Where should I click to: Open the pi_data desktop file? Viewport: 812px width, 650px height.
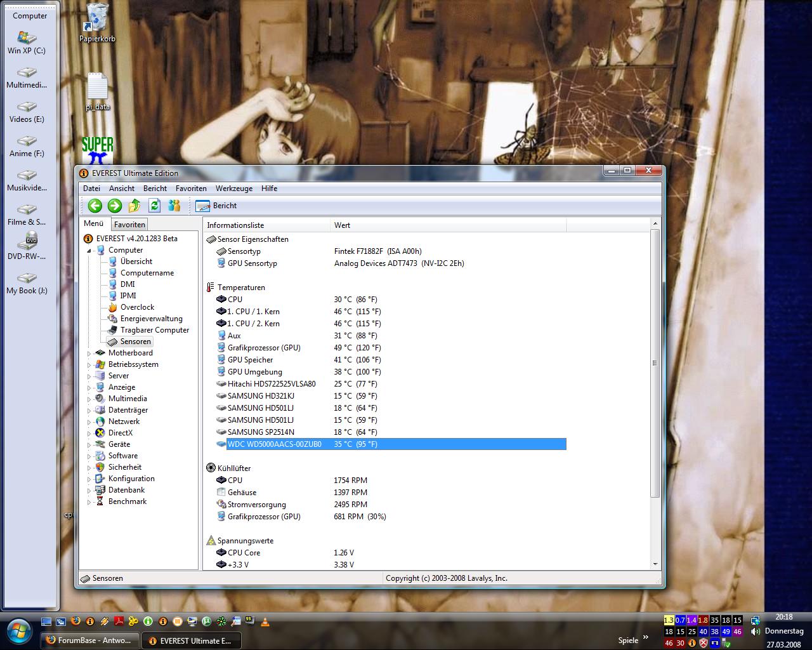point(97,91)
